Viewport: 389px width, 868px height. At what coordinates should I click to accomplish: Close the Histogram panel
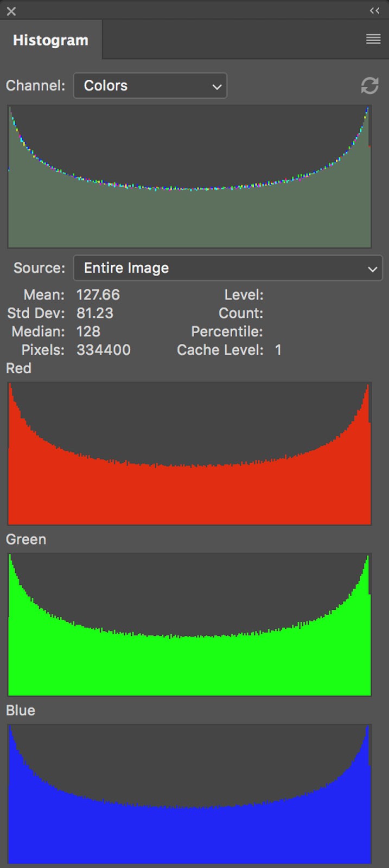[11, 11]
